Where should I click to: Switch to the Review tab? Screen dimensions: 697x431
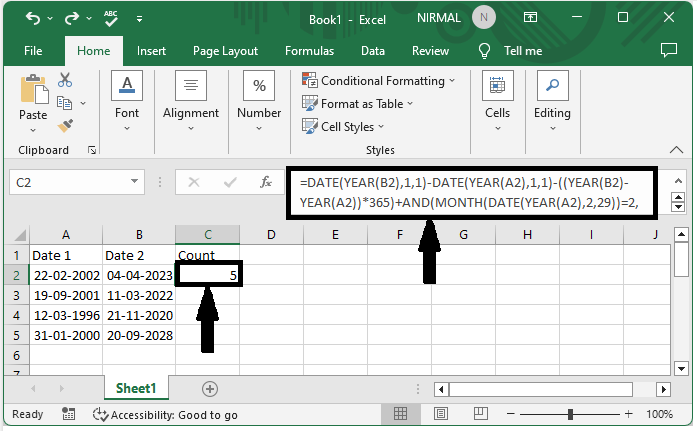tap(430, 51)
